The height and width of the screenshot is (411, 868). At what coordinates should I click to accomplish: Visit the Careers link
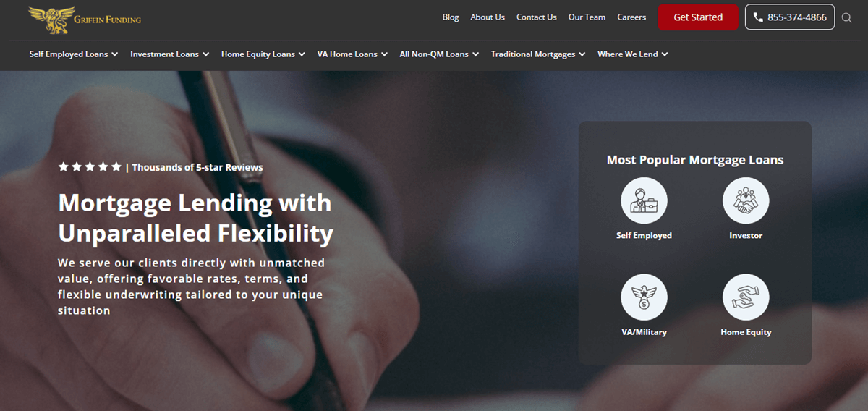631,17
